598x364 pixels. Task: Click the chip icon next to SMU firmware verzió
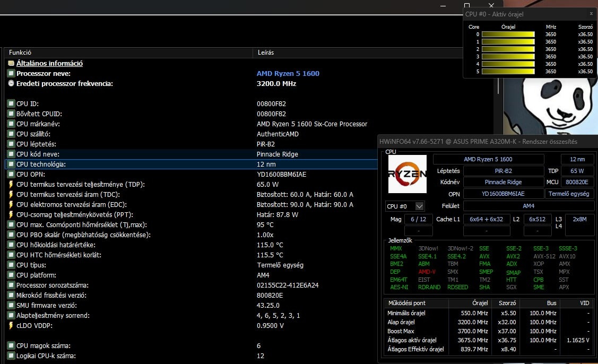[x=11, y=305]
